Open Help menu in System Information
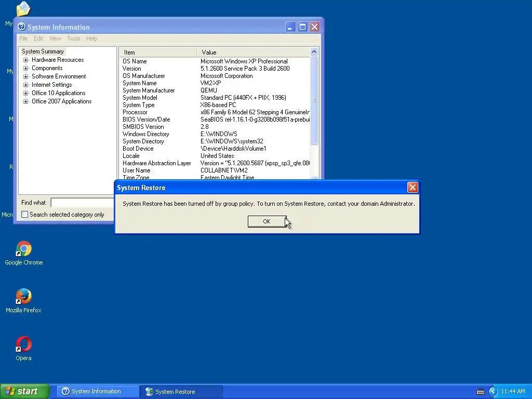532x399 pixels. (91, 38)
